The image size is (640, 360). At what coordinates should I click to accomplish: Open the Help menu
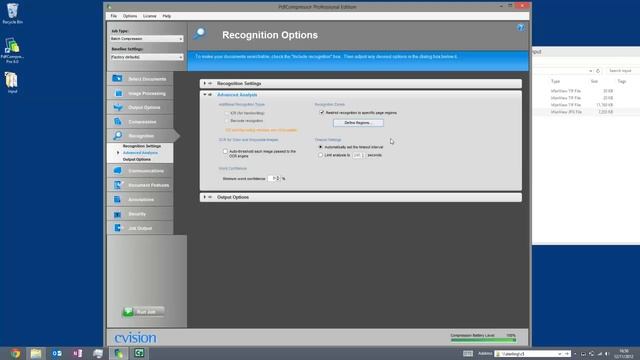click(x=167, y=16)
